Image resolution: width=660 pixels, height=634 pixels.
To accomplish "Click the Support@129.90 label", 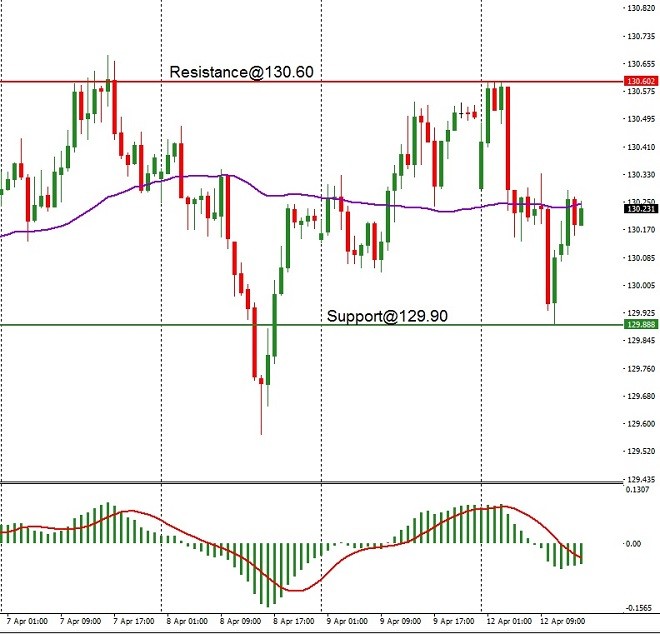I will point(387,316).
